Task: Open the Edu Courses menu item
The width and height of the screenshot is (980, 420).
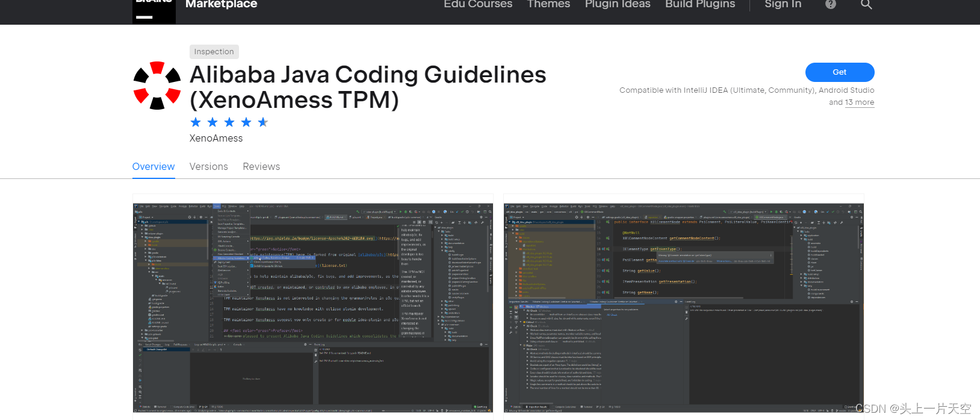Action: pyautogui.click(x=478, y=4)
